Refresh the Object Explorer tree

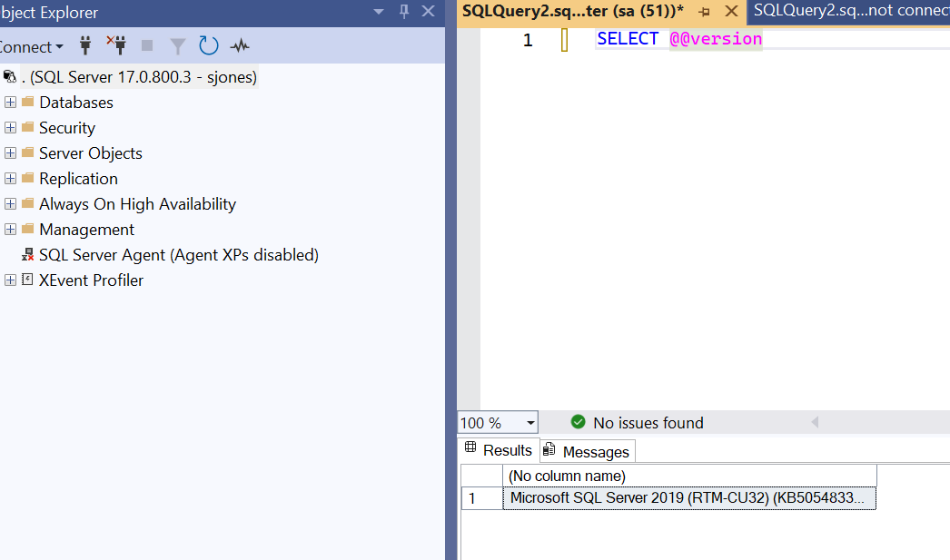[x=209, y=45]
